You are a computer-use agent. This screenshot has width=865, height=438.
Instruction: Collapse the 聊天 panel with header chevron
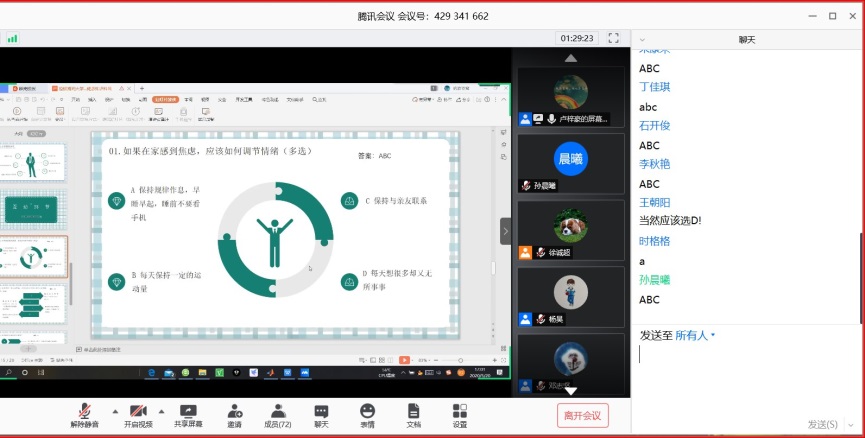642,39
